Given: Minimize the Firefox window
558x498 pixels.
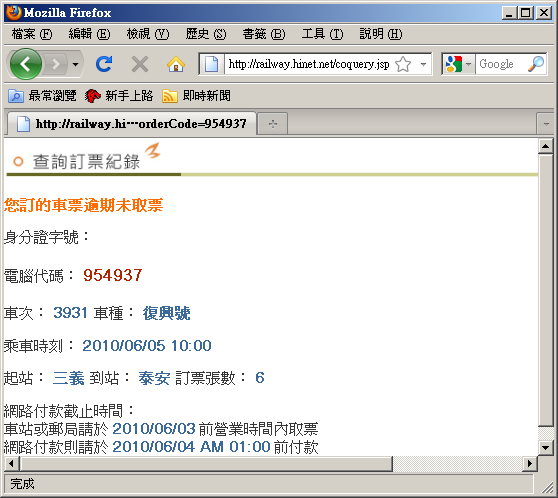Looking at the screenshot, I should pos(510,13).
